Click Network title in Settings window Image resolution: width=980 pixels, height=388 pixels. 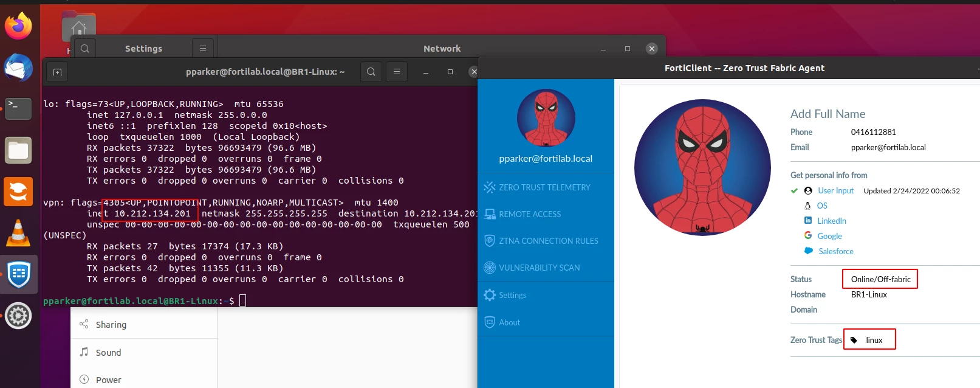(x=442, y=49)
